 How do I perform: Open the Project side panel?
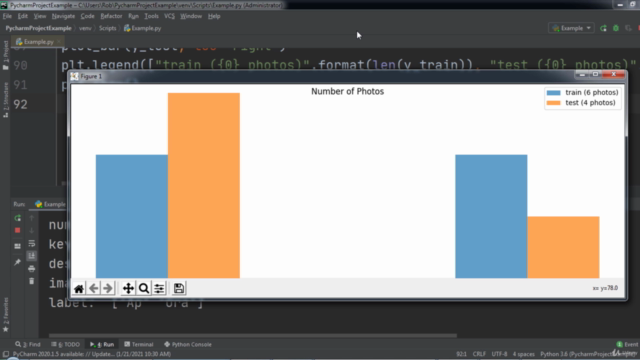click(5, 55)
